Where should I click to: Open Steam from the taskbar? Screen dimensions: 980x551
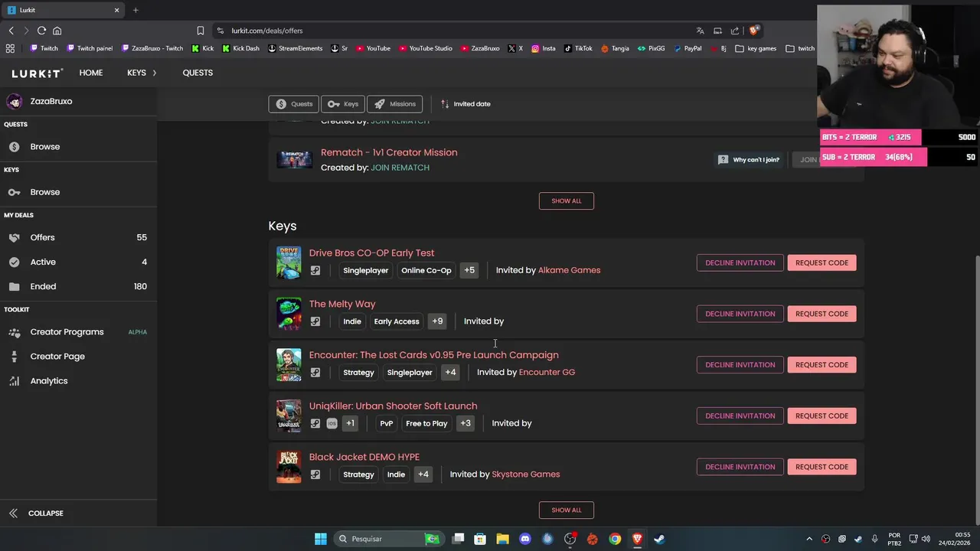(x=659, y=539)
